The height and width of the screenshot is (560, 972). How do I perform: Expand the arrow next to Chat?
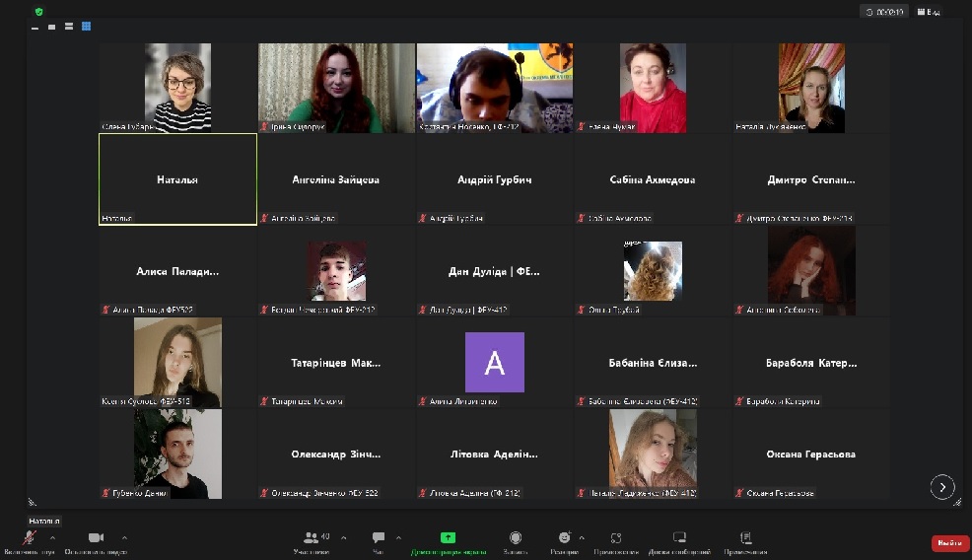398,538
